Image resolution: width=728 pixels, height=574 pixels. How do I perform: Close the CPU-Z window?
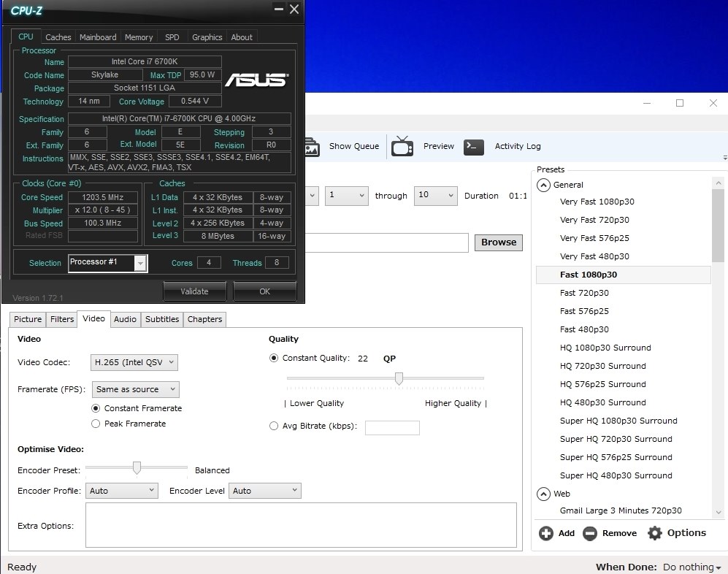(294, 9)
